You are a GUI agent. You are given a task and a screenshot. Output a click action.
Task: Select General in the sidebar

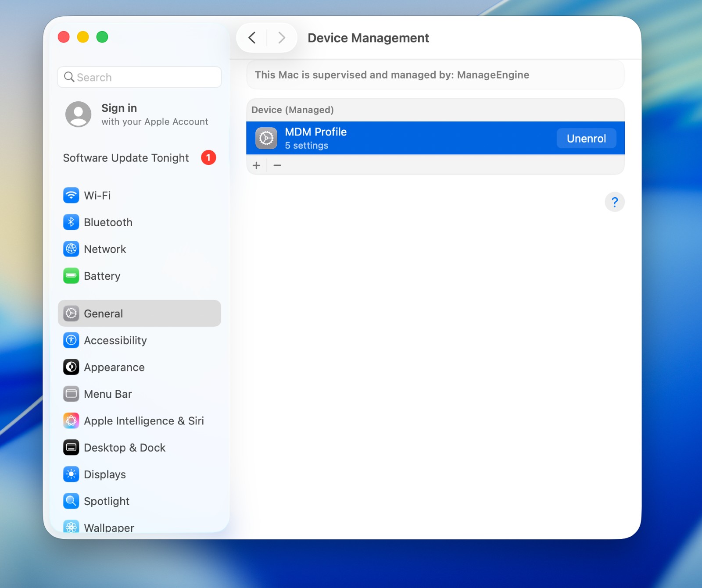tap(139, 314)
